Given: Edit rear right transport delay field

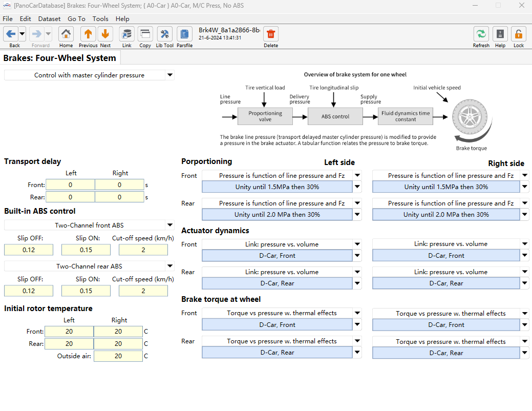Looking at the screenshot, I should [x=119, y=197].
